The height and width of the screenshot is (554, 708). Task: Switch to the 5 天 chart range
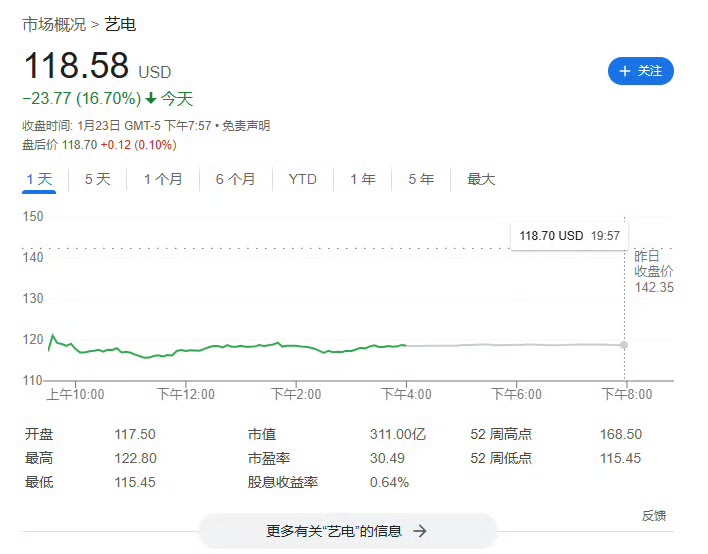[x=98, y=179]
